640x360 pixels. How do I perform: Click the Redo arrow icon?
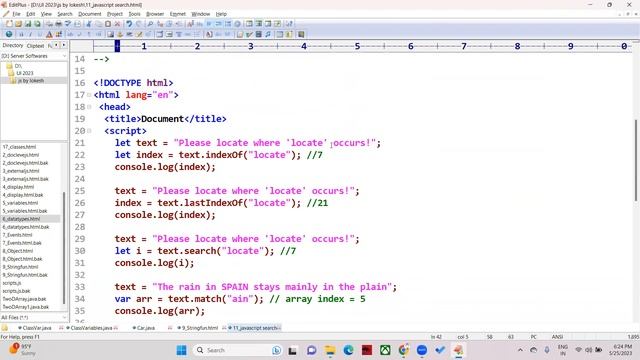pos(138,24)
